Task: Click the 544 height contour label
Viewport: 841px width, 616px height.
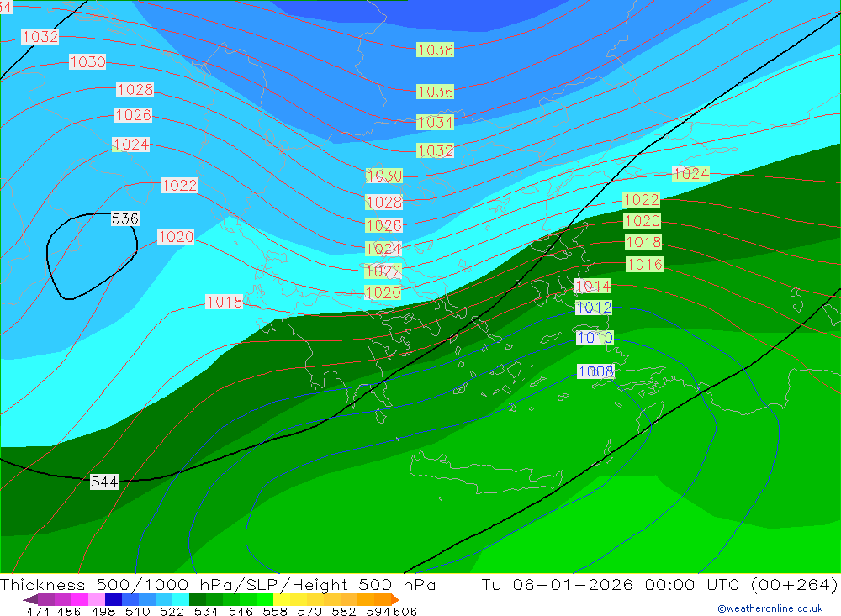Action: [x=104, y=482]
